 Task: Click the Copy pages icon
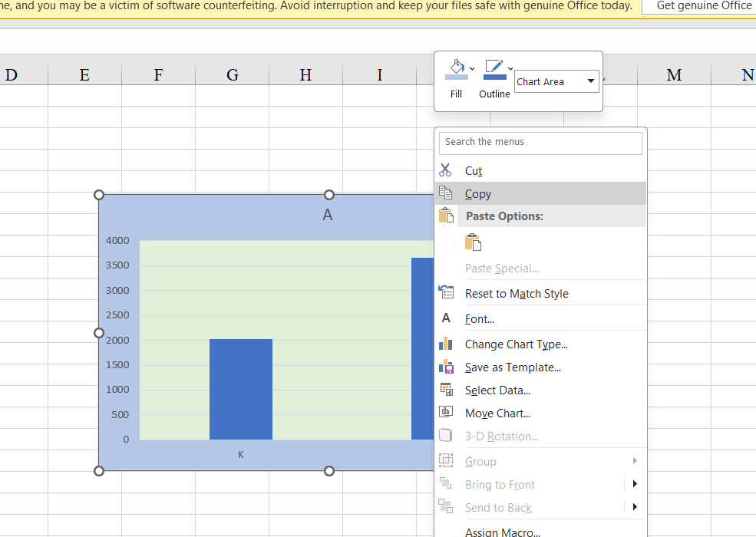coord(445,193)
